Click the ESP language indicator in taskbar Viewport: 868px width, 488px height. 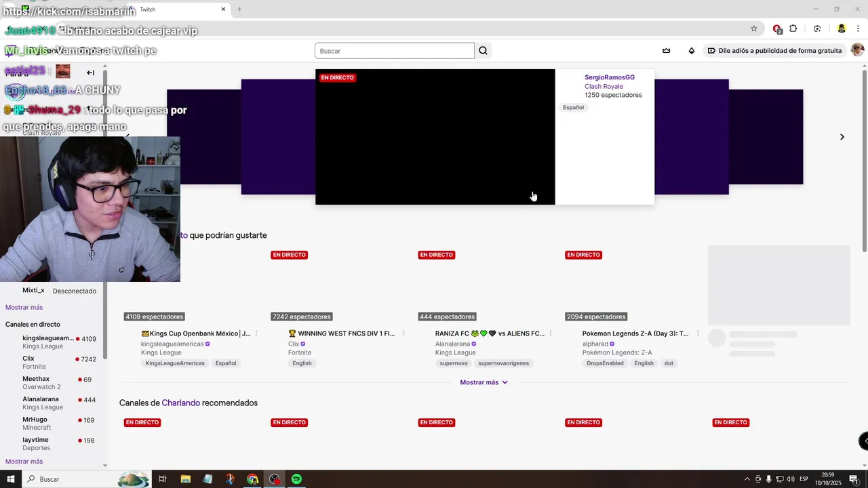(x=804, y=479)
